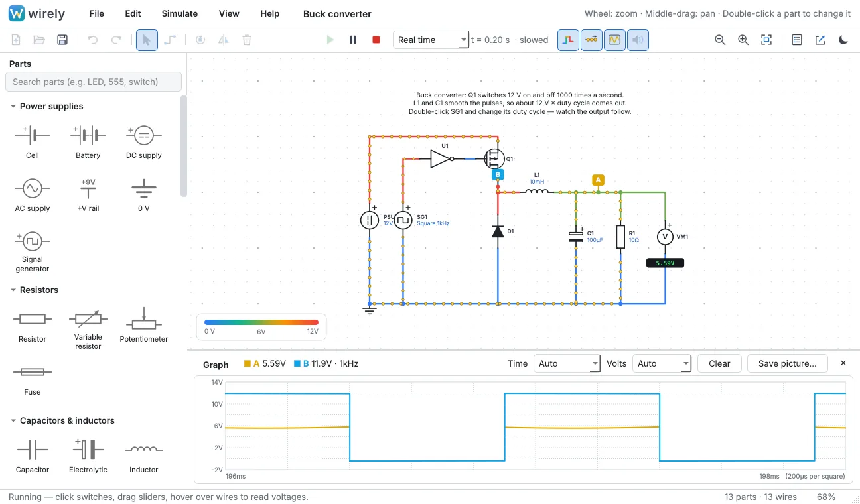Fit circuit to view icon
Viewport: 860px width, 504px height.
click(766, 40)
